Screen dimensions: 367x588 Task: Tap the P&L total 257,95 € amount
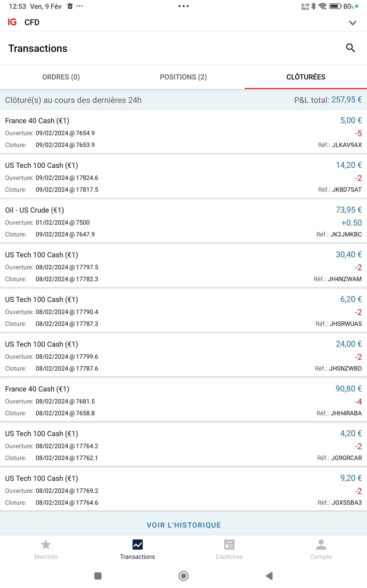[x=346, y=100]
